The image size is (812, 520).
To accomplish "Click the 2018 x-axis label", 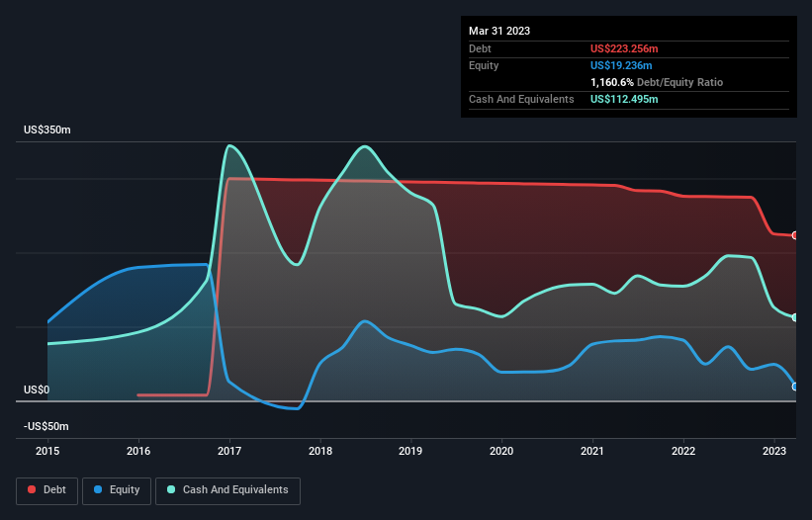I will click(x=320, y=451).
